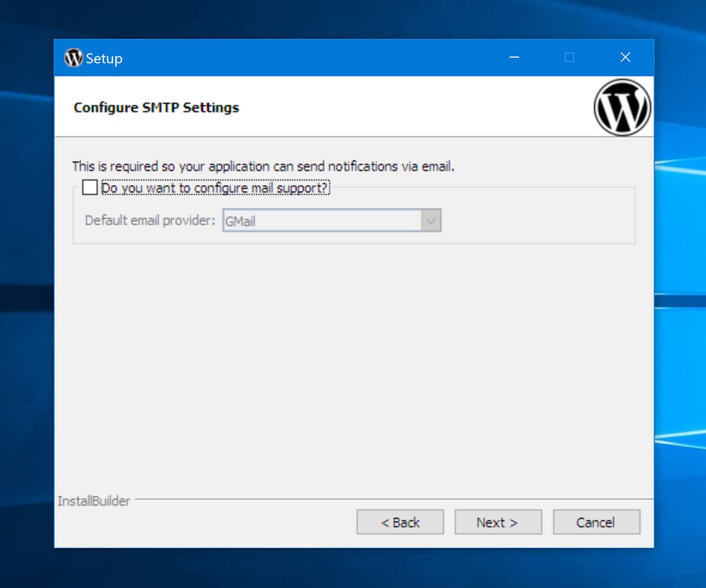Viewport: 706px width, 588px height.
Task: Minimize the Setup window
Action: 514,58
